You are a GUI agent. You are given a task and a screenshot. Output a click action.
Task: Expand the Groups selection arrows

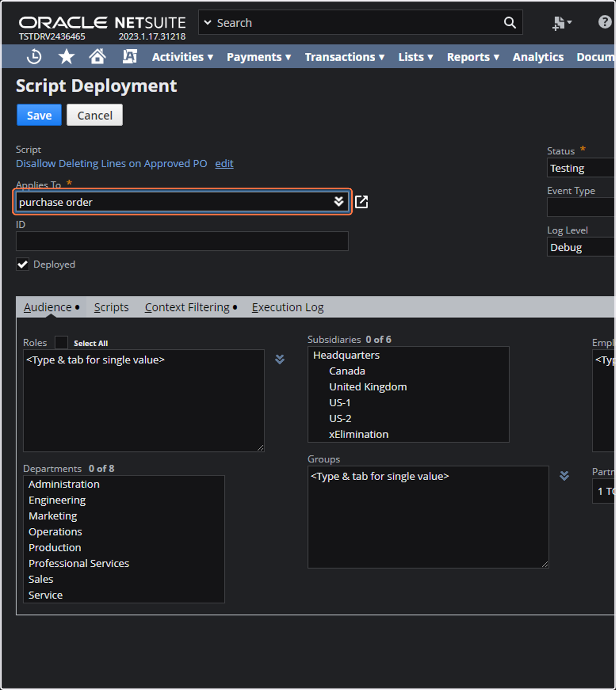click(564, 476)
